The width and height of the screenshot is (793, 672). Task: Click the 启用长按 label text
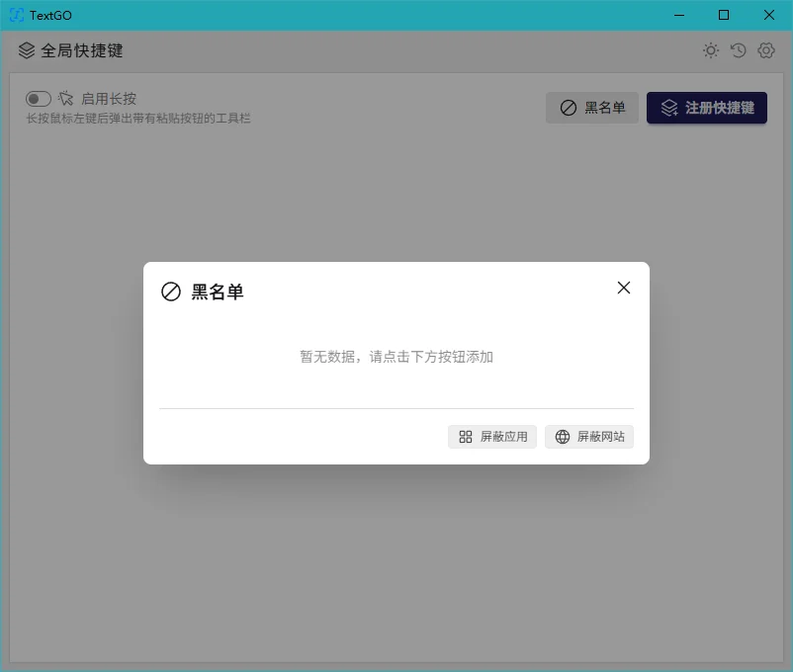coord(109,99)
